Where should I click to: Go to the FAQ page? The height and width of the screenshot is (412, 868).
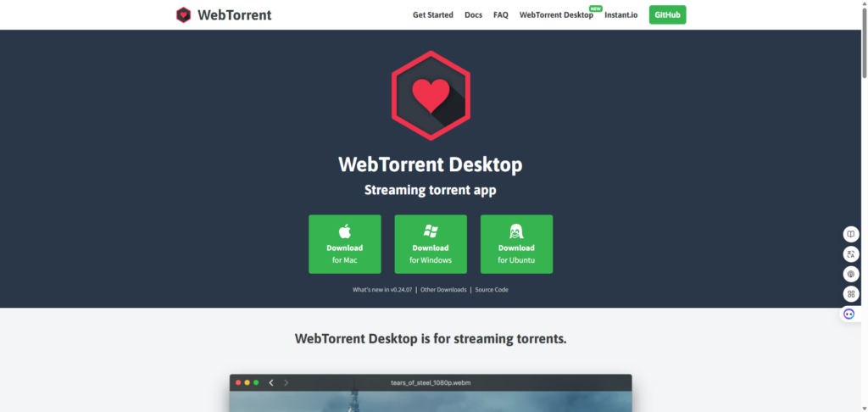click(500, 15)
